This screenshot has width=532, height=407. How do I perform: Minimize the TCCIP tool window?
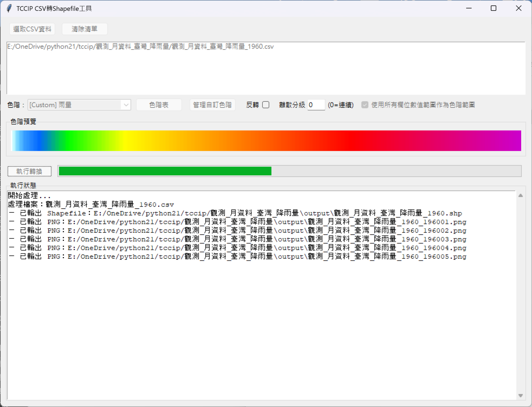(469, 8)
